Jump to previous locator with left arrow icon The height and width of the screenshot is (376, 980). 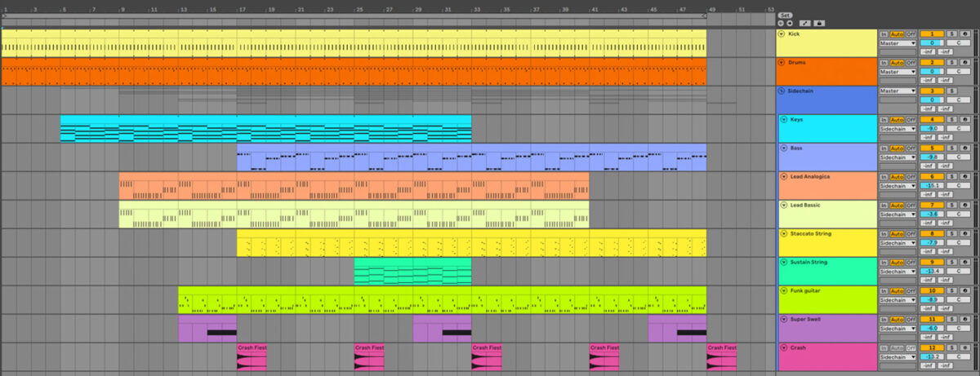781,23
